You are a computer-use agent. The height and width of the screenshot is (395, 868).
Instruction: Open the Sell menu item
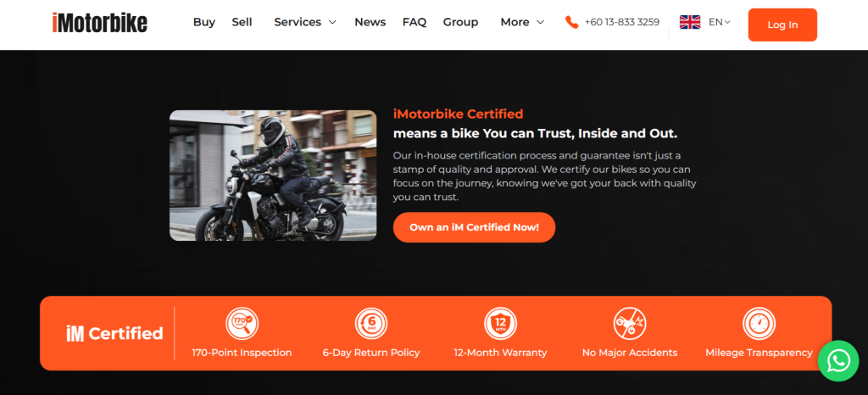click(242, 22)
